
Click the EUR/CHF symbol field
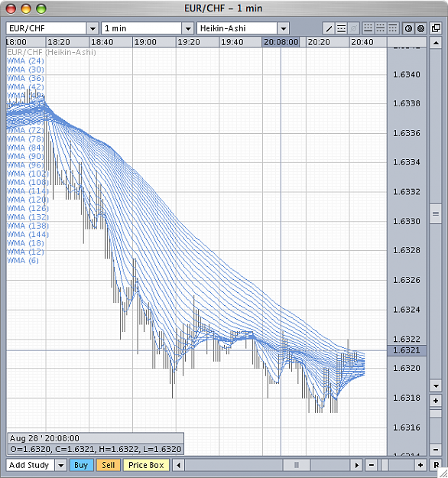(47, 28)
